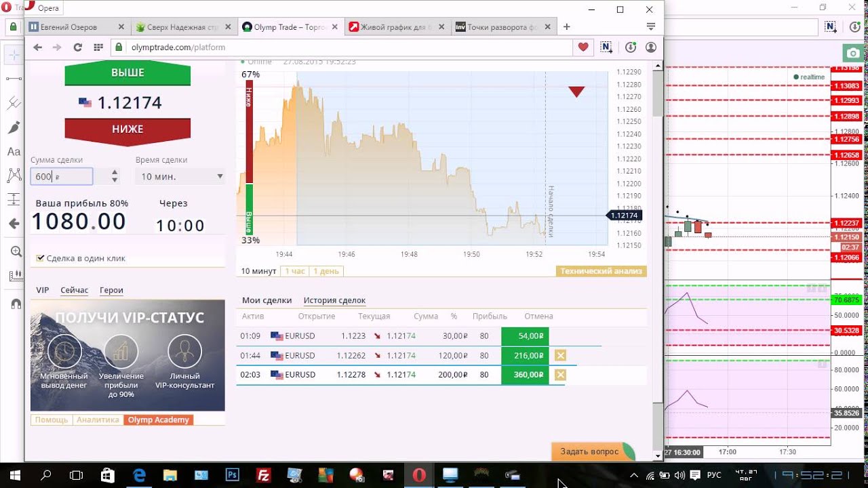Click the green ВЫШЕ button
Screen dimensions: 868x488
click(x=127, y=73)
